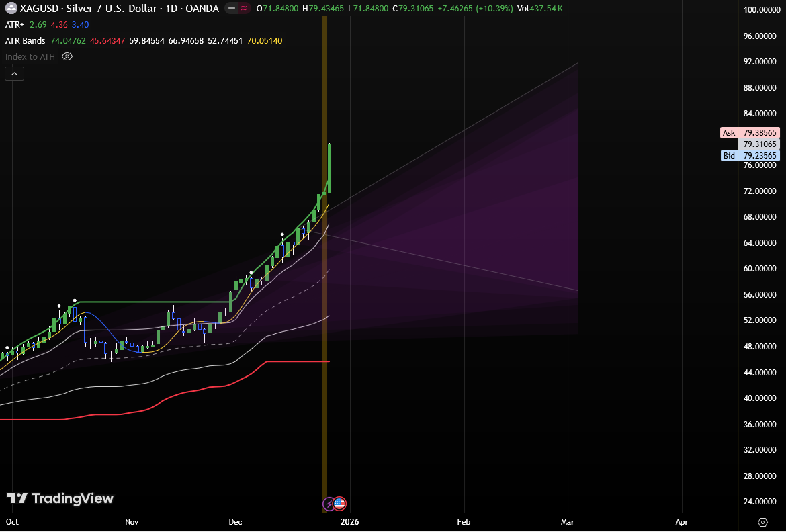Click the Dec label on the time axis
The width and height of the screenshot is (786, 532).
235,522
